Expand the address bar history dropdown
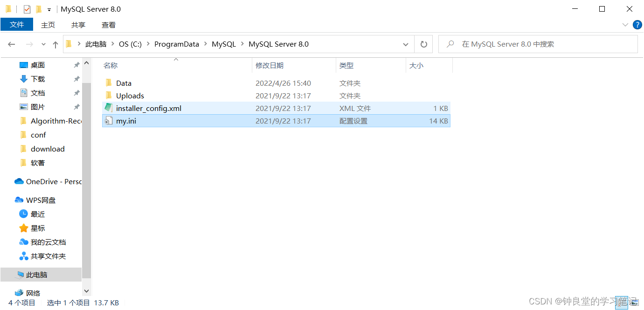The image size is (644, 310). (406, 44)
